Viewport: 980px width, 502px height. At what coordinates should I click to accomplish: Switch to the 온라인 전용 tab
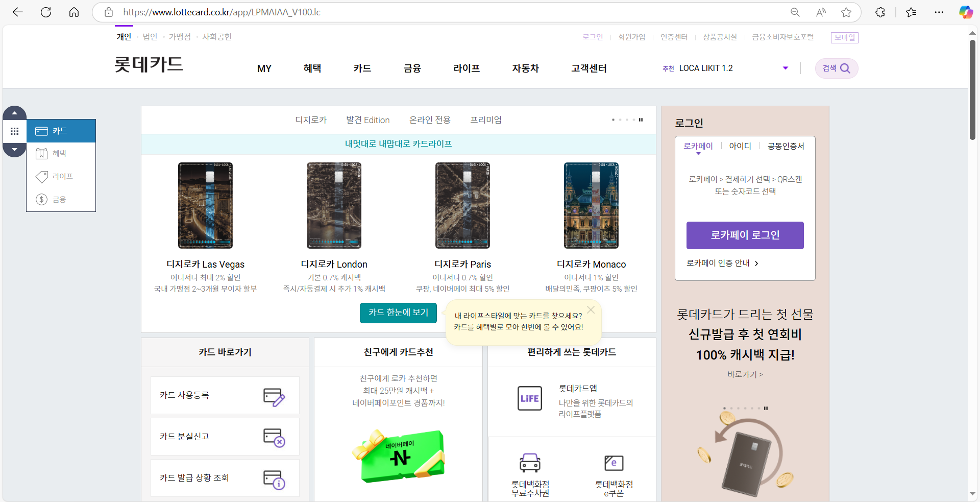point(430,120)
